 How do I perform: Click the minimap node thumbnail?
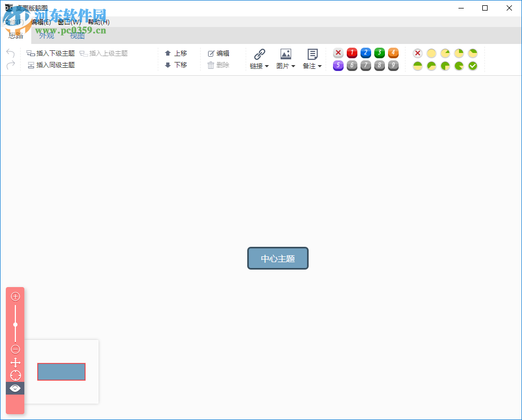coord(61,372)
